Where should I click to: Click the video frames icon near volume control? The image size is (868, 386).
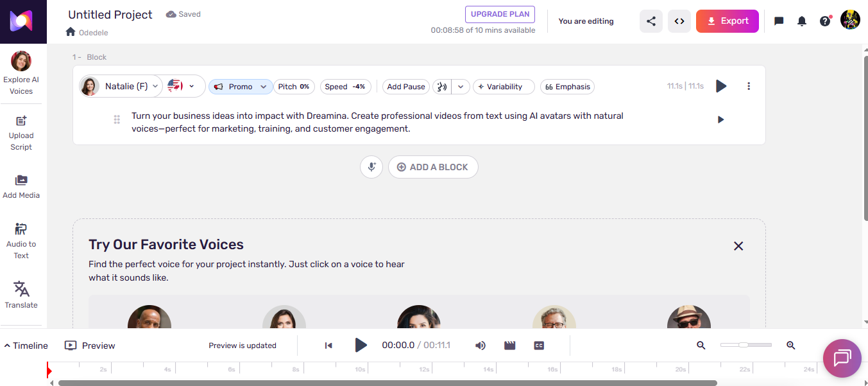coord(509,345)
